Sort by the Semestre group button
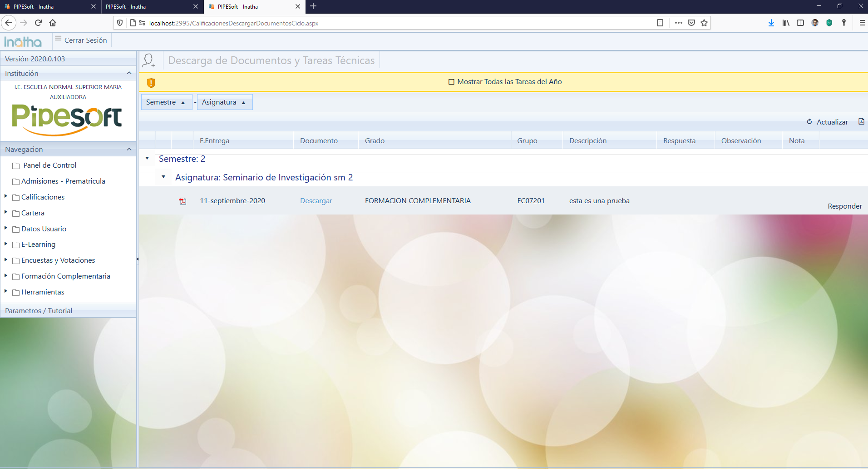The height and width of the screenshot is (469, 868). (x=166, y=102)
